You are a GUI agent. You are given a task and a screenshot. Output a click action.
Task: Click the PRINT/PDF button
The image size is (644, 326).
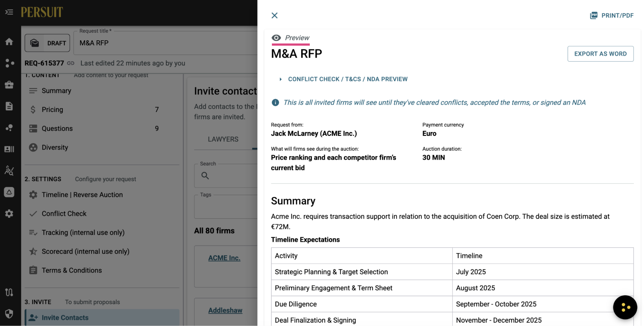[x=612, y=16]
